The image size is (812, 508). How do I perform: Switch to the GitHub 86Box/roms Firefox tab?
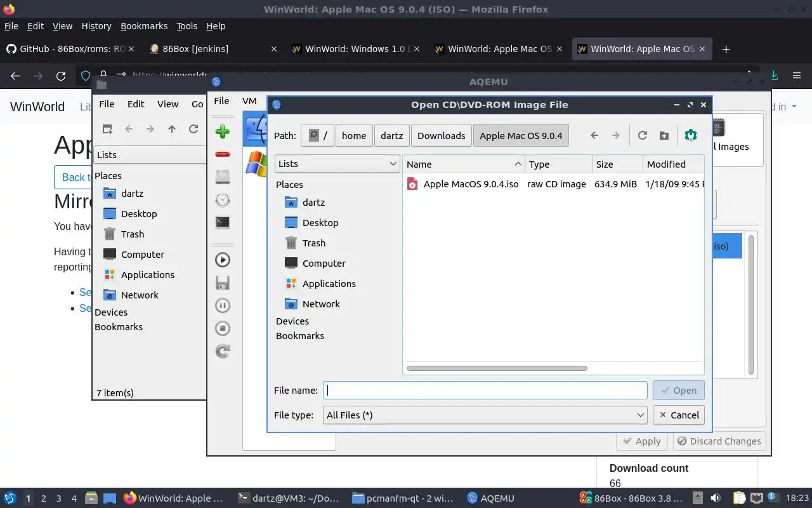pos(70,49)
